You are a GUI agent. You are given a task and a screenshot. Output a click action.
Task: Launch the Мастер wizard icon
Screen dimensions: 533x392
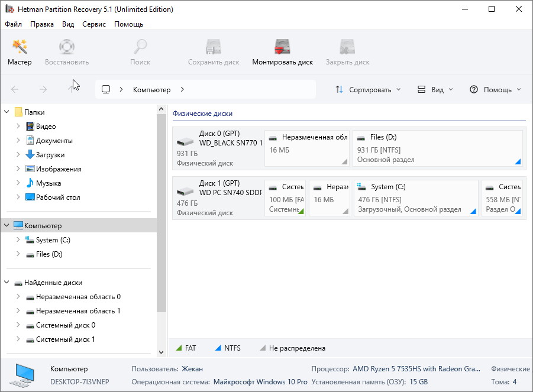20,47
